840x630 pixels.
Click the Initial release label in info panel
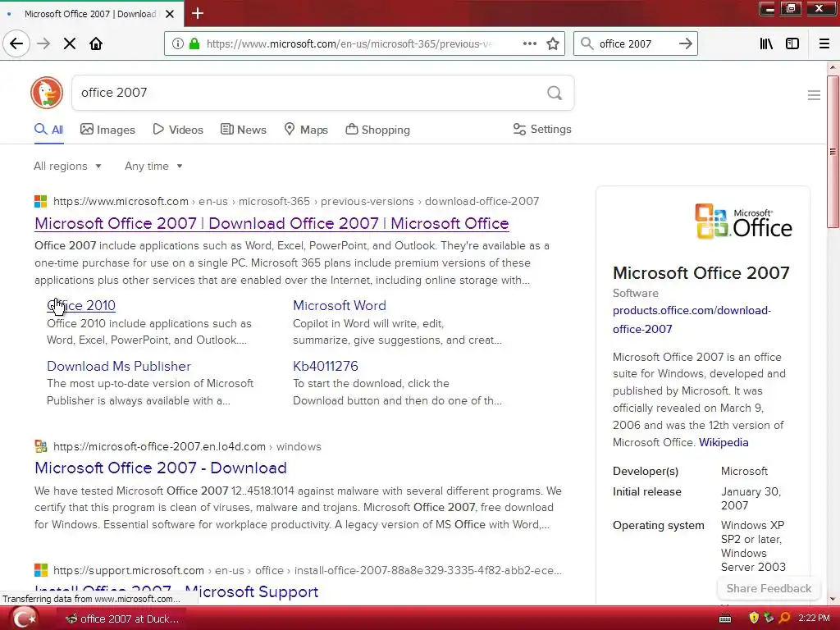coord(646,492)
